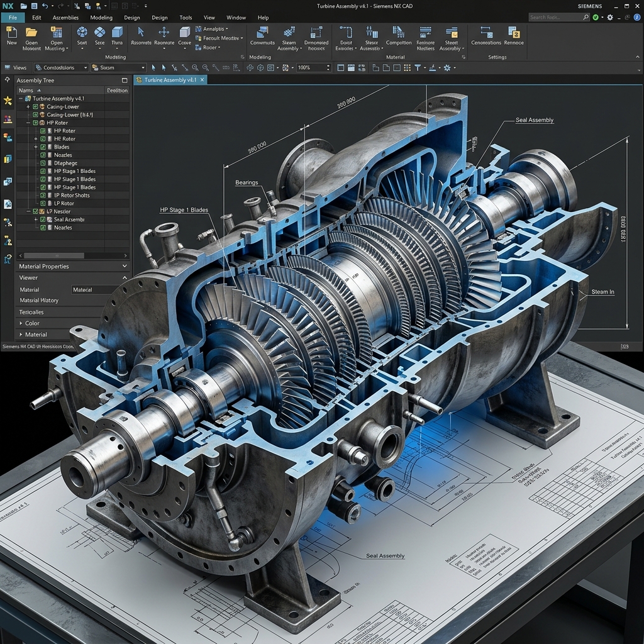Image resolution: width=644 pixels, height=644 pixels.
Task: Click the Steam In annotation label
Action: coord(602,292)
